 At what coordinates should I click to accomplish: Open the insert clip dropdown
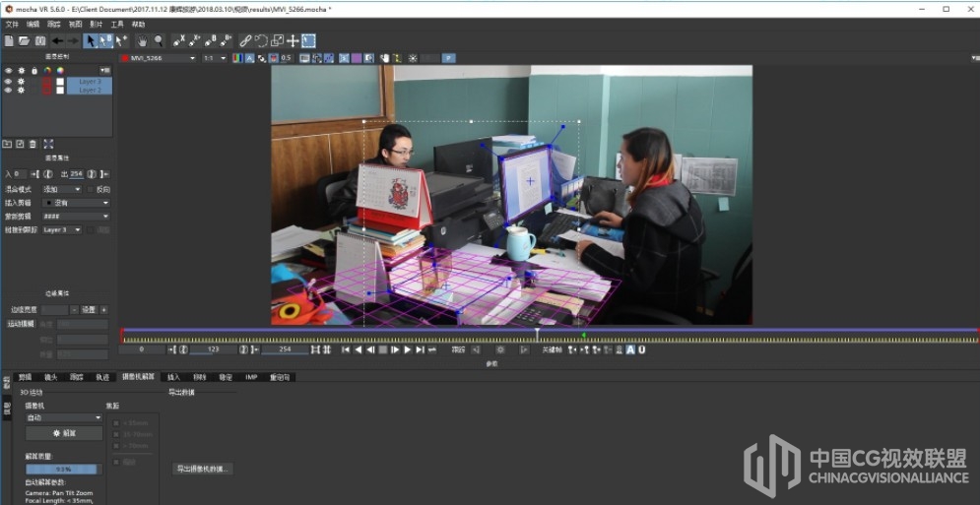[x=76, y=203]
